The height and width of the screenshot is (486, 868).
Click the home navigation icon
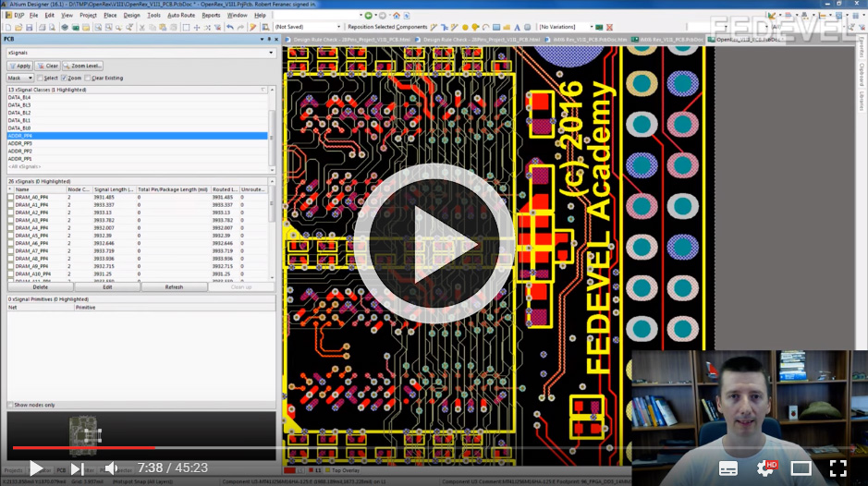coord(397,16)
